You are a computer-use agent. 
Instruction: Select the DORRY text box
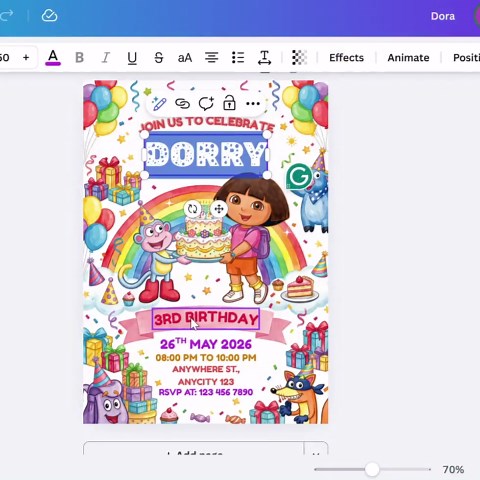206,154
